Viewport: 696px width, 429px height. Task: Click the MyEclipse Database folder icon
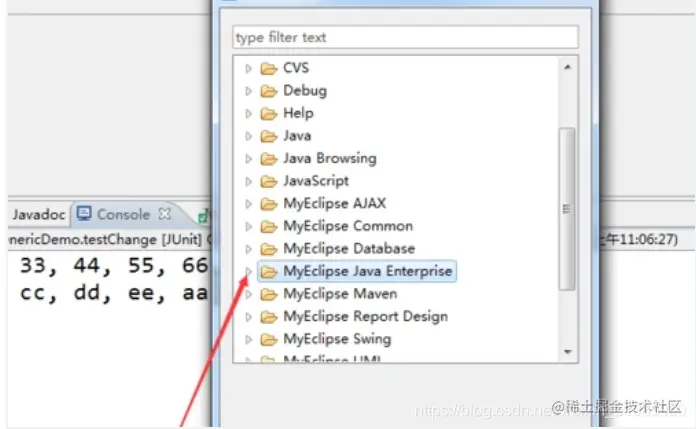coord(269,249)
